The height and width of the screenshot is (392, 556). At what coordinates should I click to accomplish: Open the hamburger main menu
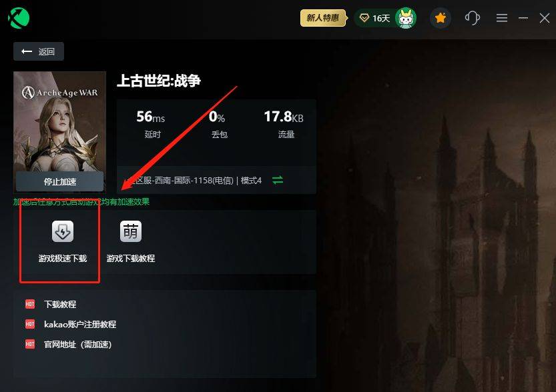pos(502,18)
